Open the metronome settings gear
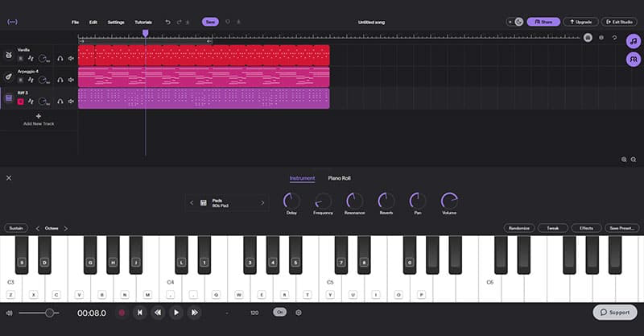This screenshot has width=644, height=336. tap(299, 313)
